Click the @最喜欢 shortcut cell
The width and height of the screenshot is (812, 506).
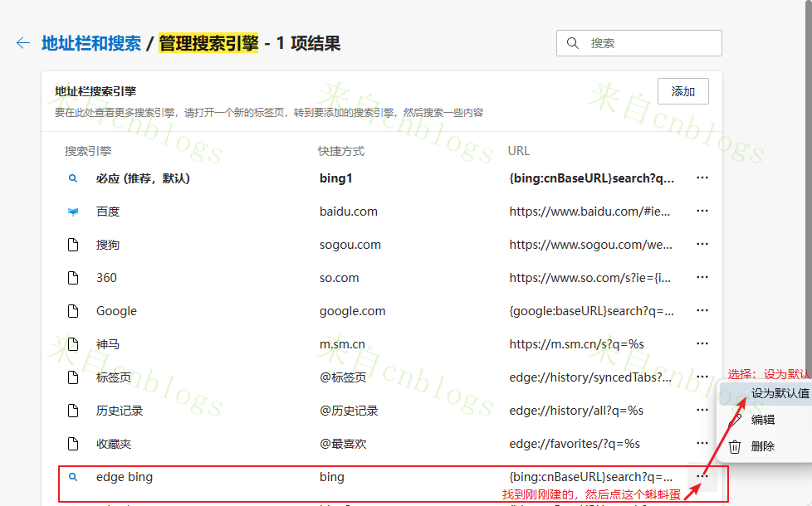[343, 444]
